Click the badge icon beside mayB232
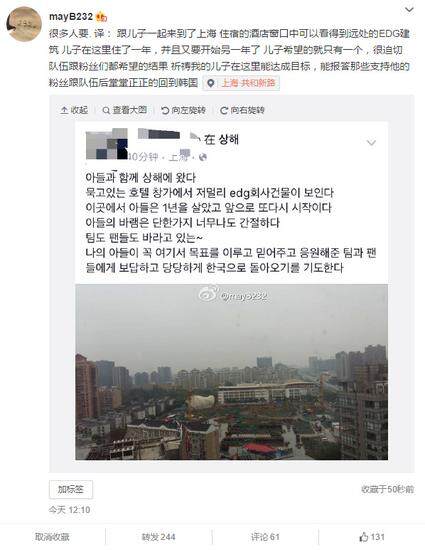The height and width of the screenshot is (550, 425). [101, 16]
